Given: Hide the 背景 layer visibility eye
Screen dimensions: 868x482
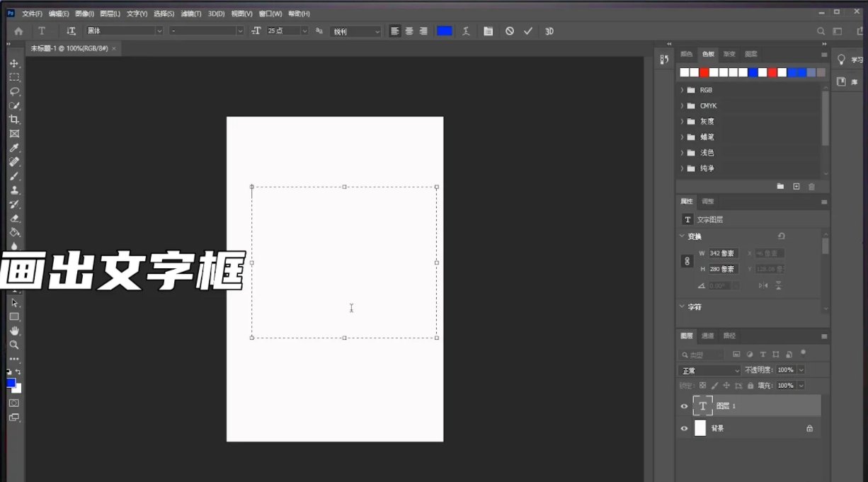Looking at the screenshot, I should click(x=684, y=428).
